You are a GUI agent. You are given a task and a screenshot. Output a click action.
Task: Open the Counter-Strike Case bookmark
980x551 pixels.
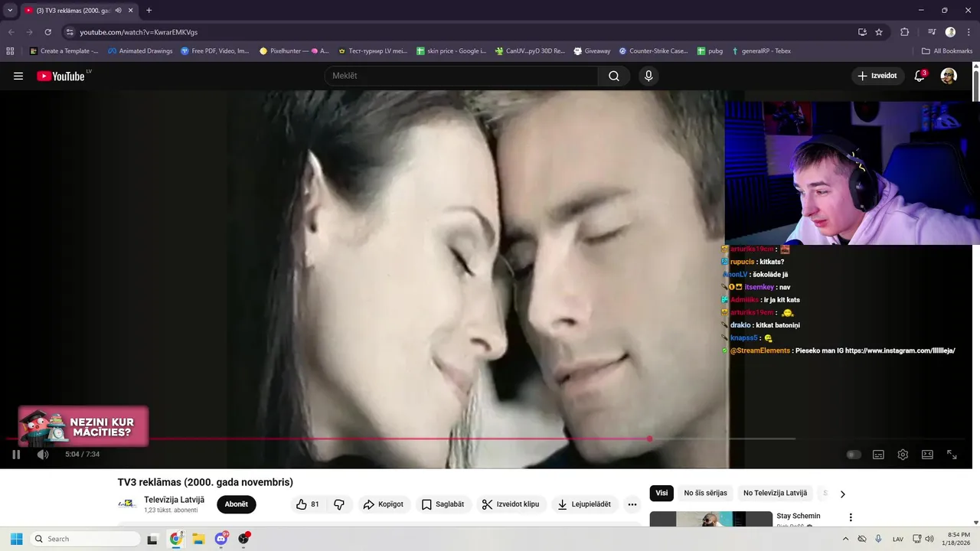[x=653, y=51]
